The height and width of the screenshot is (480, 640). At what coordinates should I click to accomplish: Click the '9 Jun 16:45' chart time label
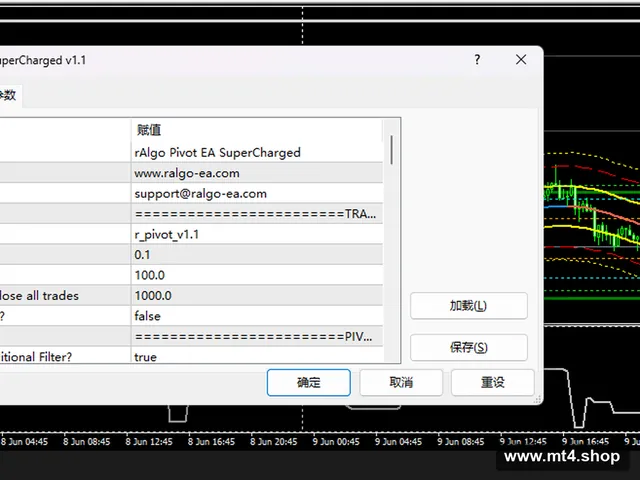pos(585,442)
